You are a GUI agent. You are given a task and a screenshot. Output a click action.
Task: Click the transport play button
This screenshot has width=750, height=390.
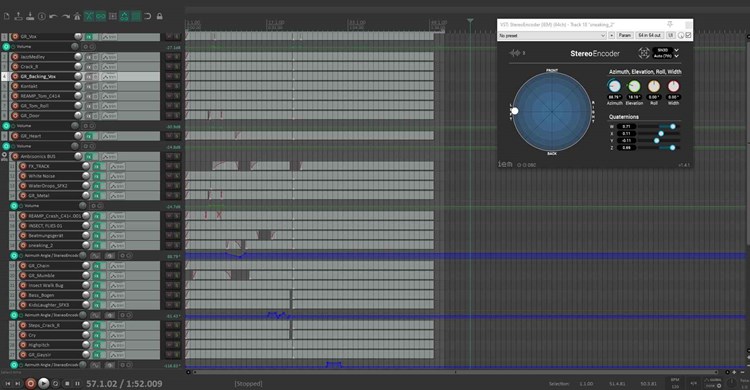44,383
